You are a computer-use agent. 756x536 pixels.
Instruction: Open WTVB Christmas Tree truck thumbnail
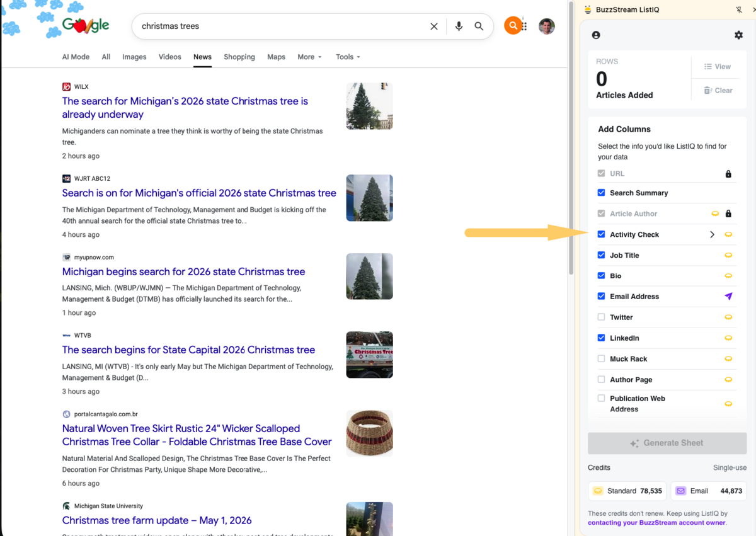click(369, 355)
